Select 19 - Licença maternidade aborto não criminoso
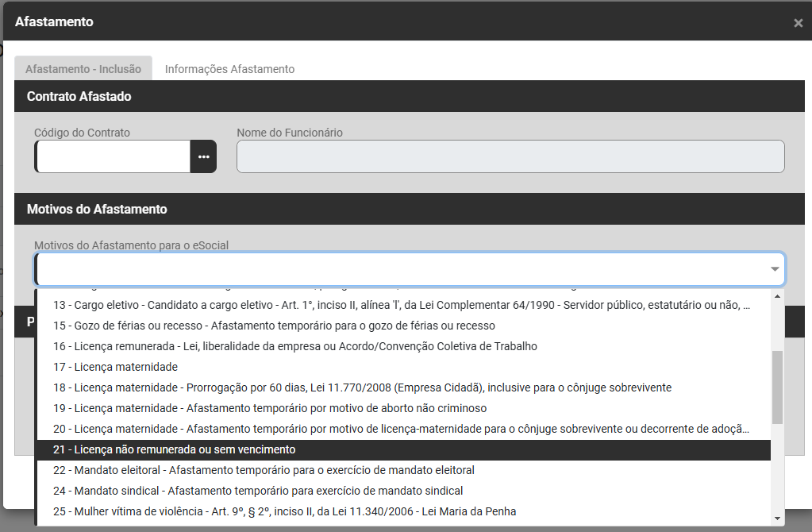 point(270,408)
